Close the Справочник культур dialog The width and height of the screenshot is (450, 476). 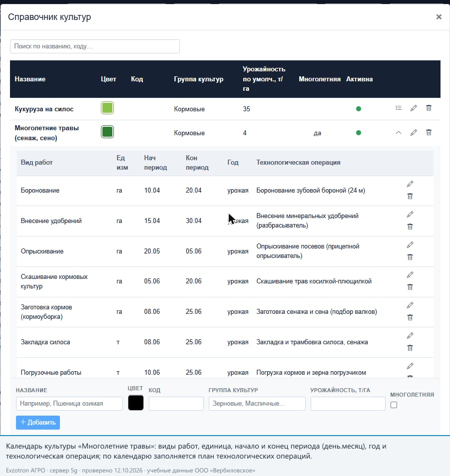439,17
